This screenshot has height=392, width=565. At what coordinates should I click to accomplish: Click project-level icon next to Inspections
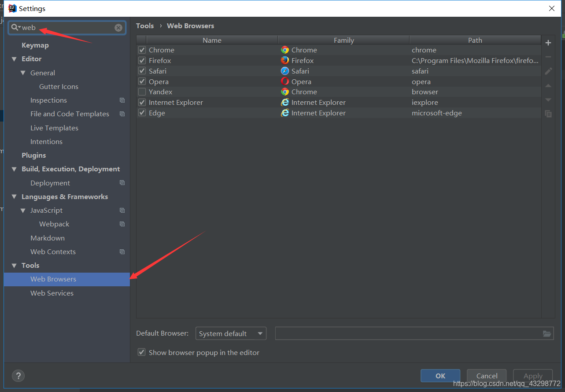pos(122,100)
